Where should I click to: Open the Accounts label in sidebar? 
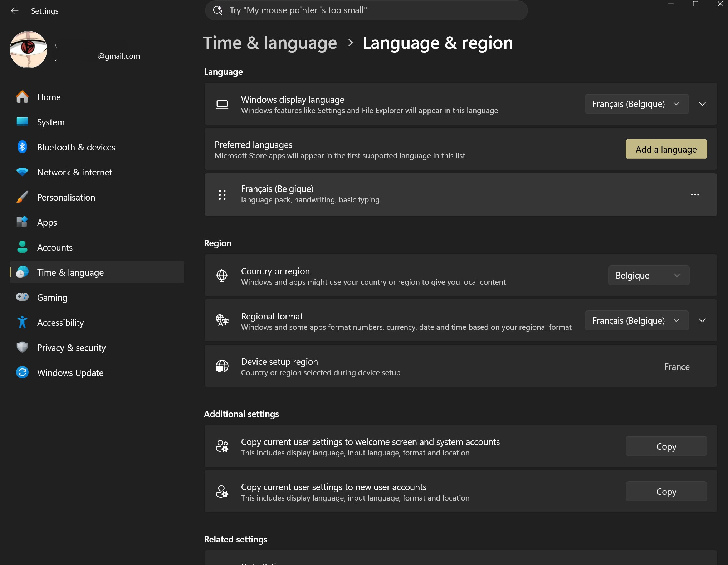[55, 247]
